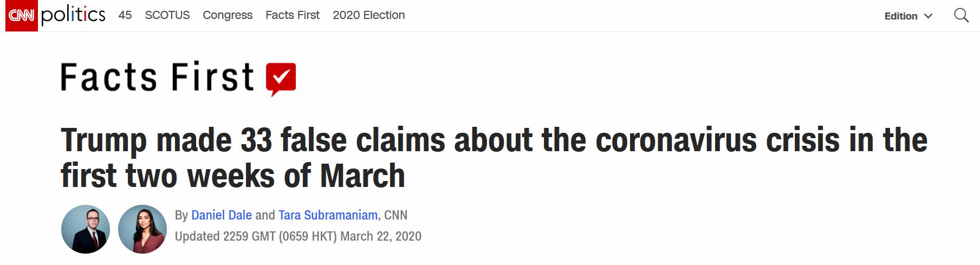This screenshot has width=980, height=265.
Task: Click the Updated March 22, 2020 timestamp
Action: 298,236
